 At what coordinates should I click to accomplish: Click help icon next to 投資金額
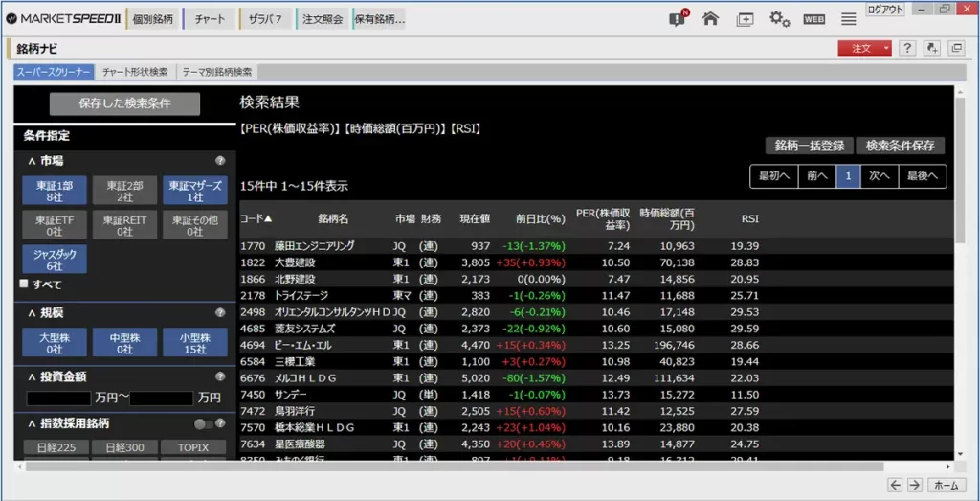click(x=220, y=376)
